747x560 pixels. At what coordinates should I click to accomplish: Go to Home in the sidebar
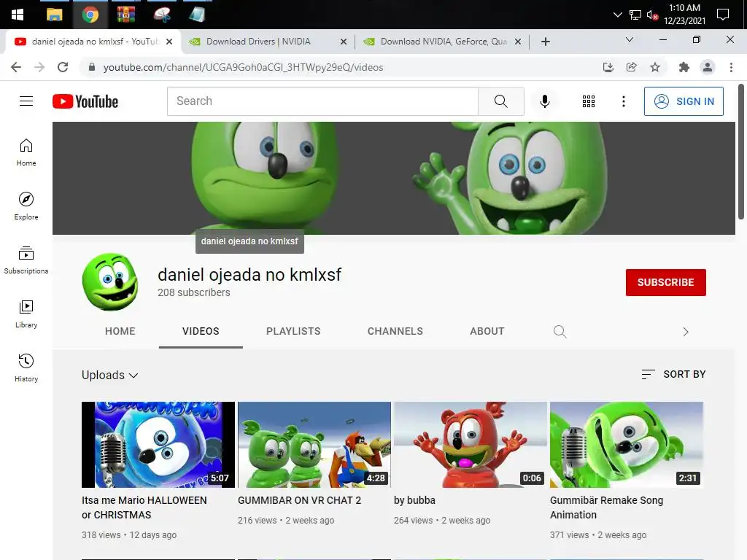coord(26,152)
